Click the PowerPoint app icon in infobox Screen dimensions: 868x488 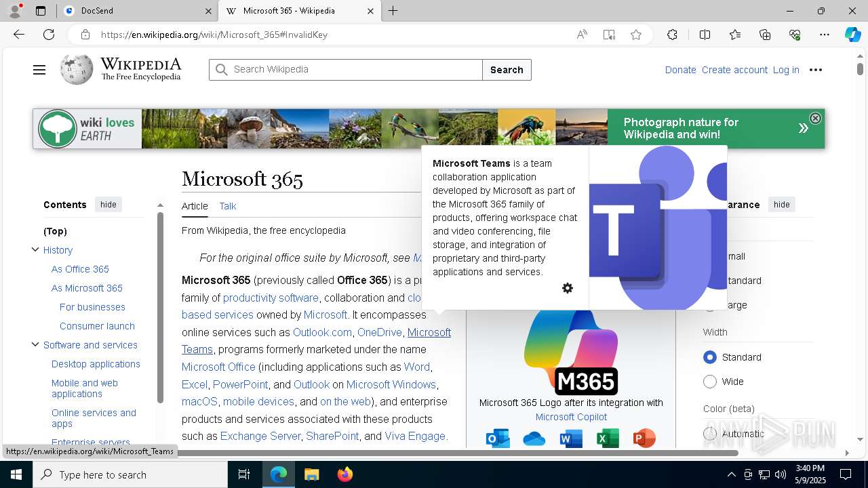[644, 439]
